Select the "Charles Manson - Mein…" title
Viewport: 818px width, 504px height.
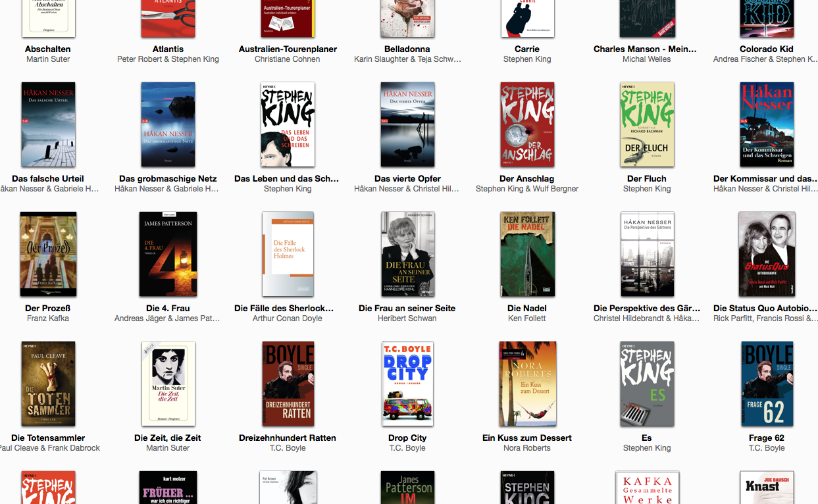pyautogui.click(x=645, y=49)
